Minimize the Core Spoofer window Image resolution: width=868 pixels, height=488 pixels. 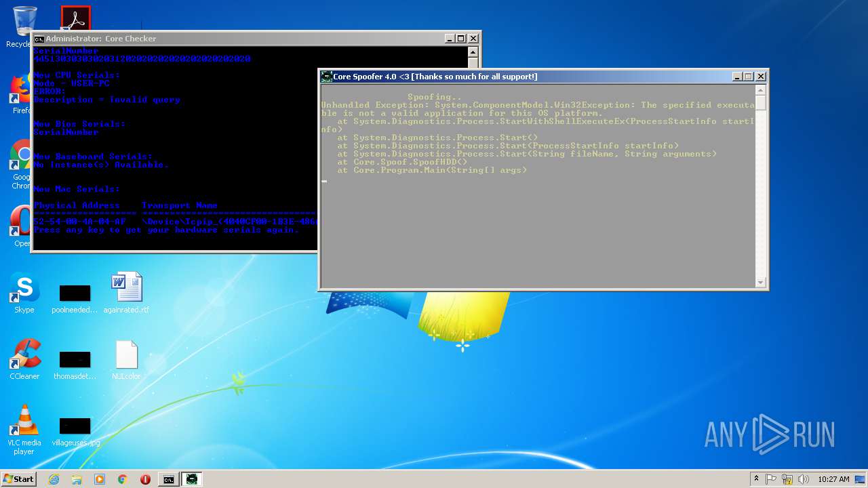click(x=737, y=77)
